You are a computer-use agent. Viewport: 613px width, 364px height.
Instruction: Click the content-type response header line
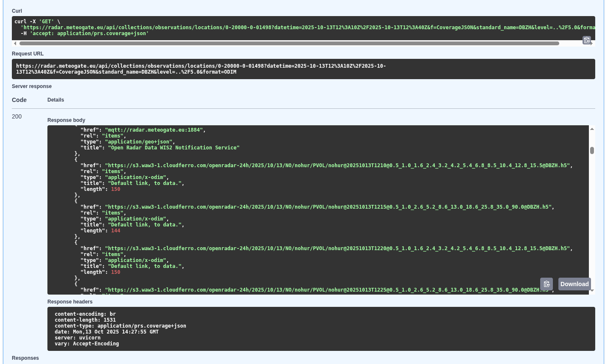tap(120, 326)
